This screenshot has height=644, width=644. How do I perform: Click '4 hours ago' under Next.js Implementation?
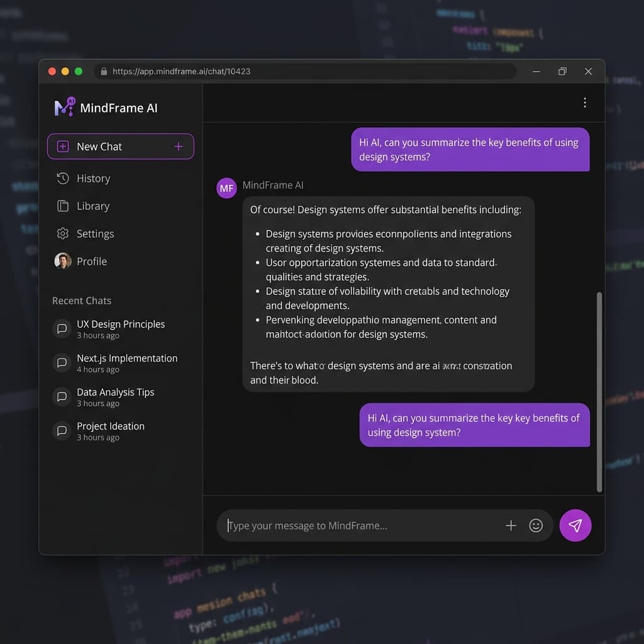98,370
